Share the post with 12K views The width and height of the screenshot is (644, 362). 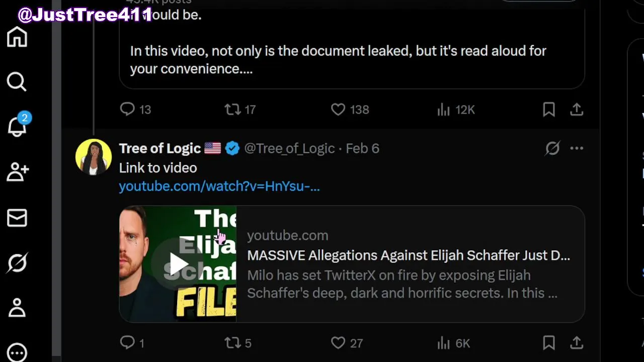click(577, 110)
